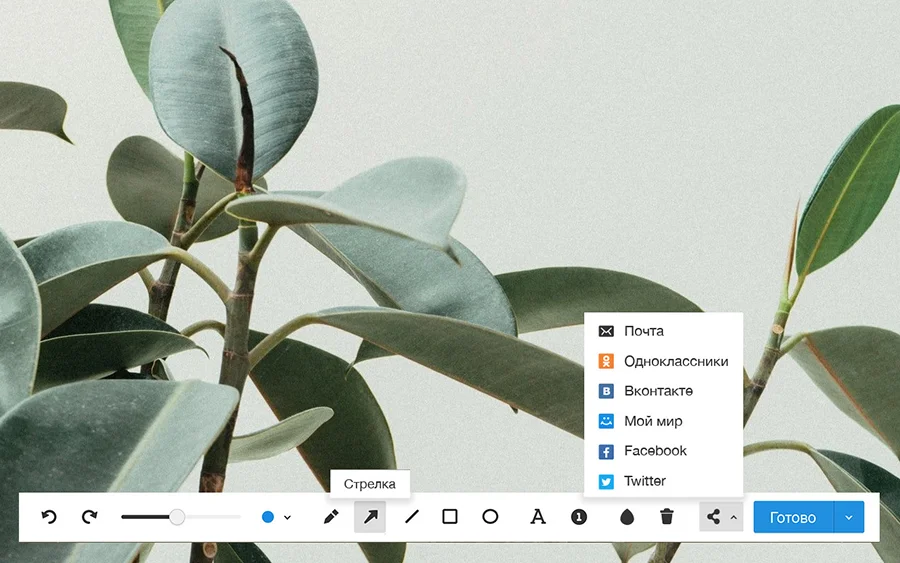Click the line thickness slider handle
The width and height of the screenshot is (900, 563).
click(177, 517)
